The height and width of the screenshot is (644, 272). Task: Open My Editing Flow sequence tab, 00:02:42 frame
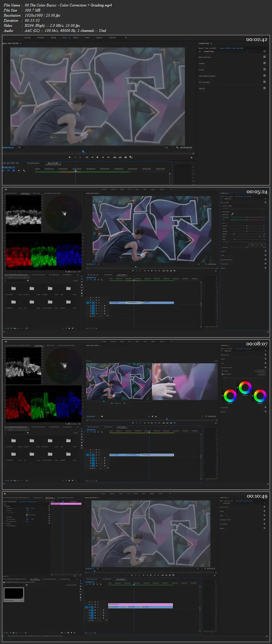[x=33, y=163]
